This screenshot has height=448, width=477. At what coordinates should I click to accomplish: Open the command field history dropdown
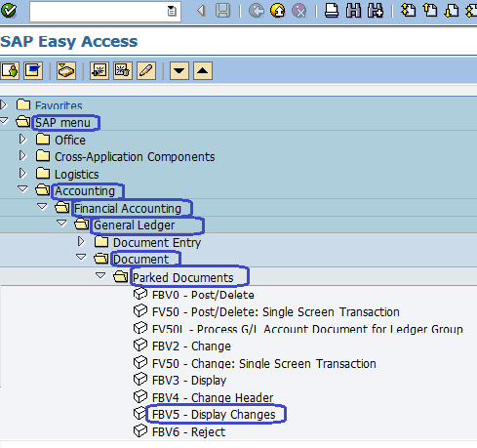click(172, 12)
